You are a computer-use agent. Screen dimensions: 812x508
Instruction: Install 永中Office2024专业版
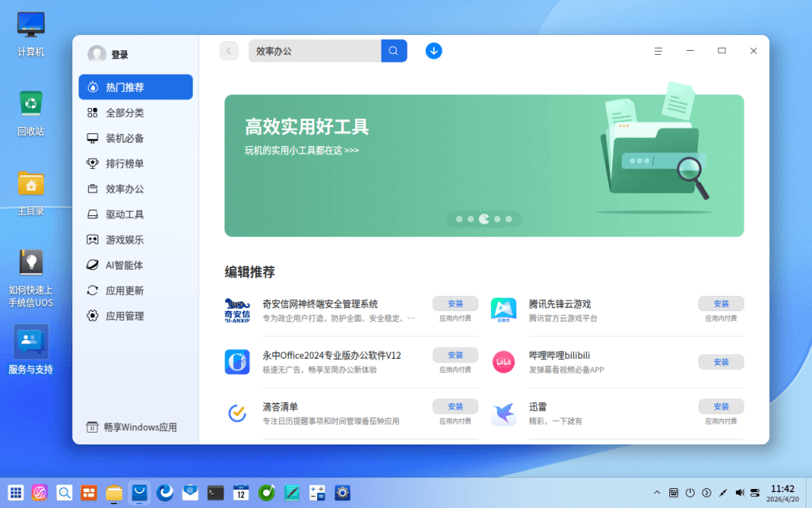455,355
